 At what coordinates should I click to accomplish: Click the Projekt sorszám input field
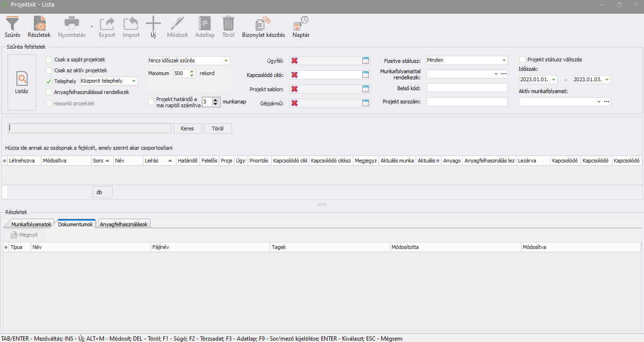click(x=467, y=102)
